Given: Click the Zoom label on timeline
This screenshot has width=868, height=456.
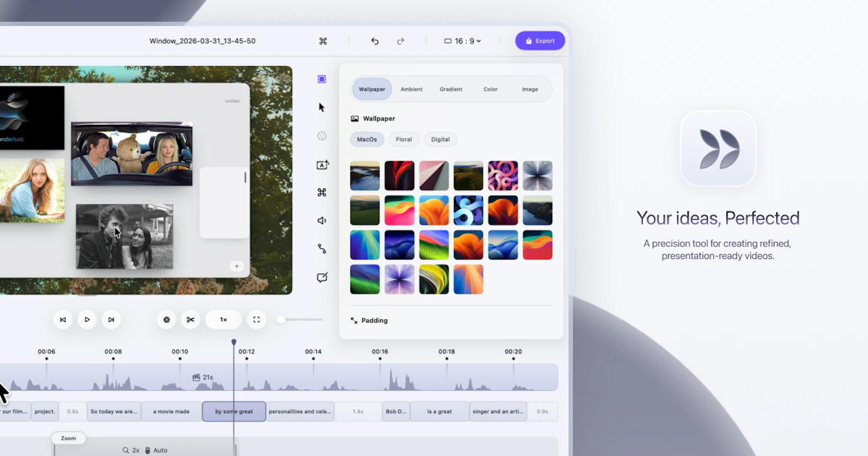Looking at the screenshot, I should (68, 438).
